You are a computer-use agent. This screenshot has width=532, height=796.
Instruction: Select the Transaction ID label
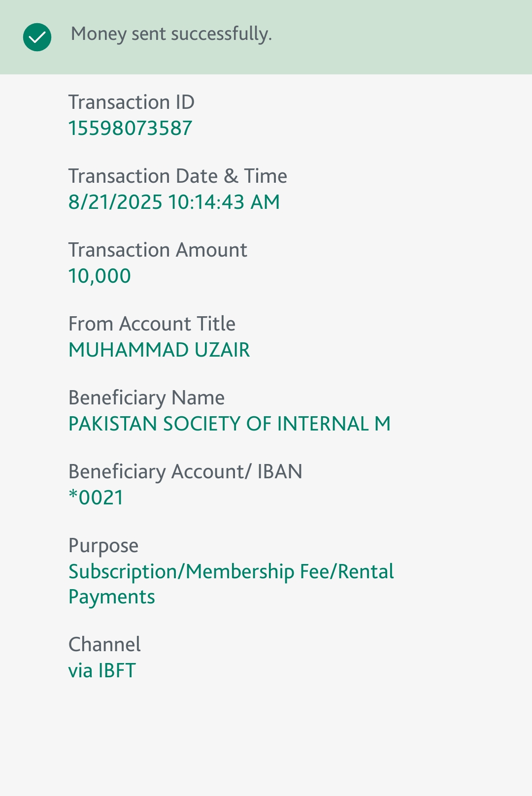(x=132, y=102)
